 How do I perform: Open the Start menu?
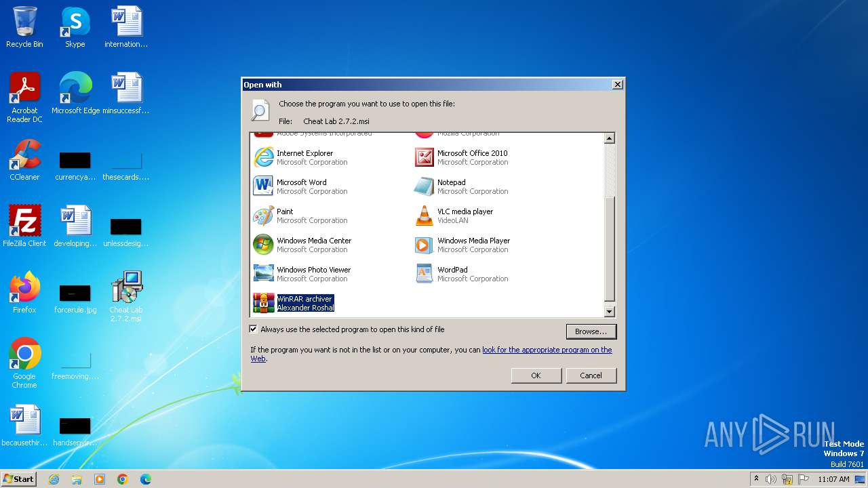(x=19, y=479)
